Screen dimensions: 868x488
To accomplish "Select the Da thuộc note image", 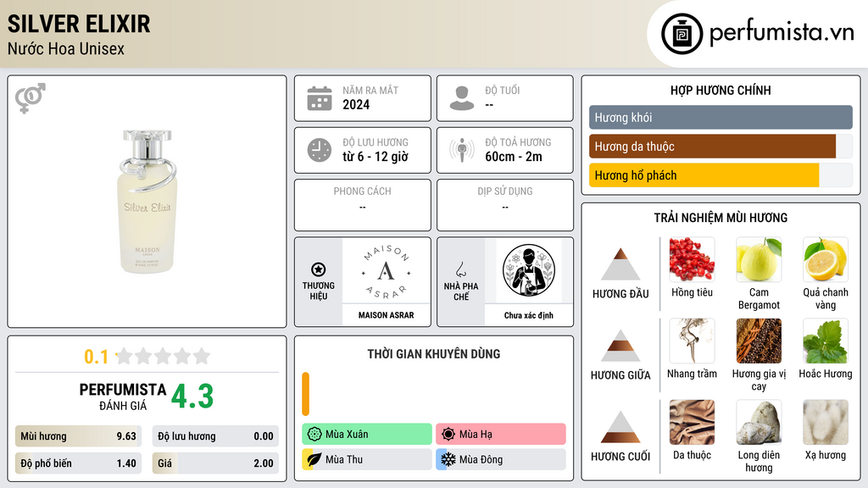I will [x=692, y=422].
